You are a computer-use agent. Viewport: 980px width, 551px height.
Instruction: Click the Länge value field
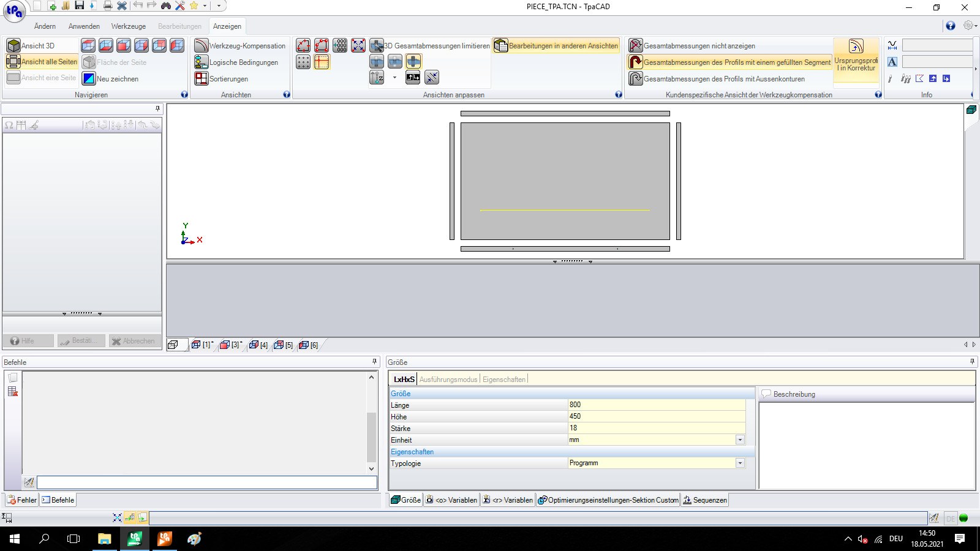tap(655, 405)
